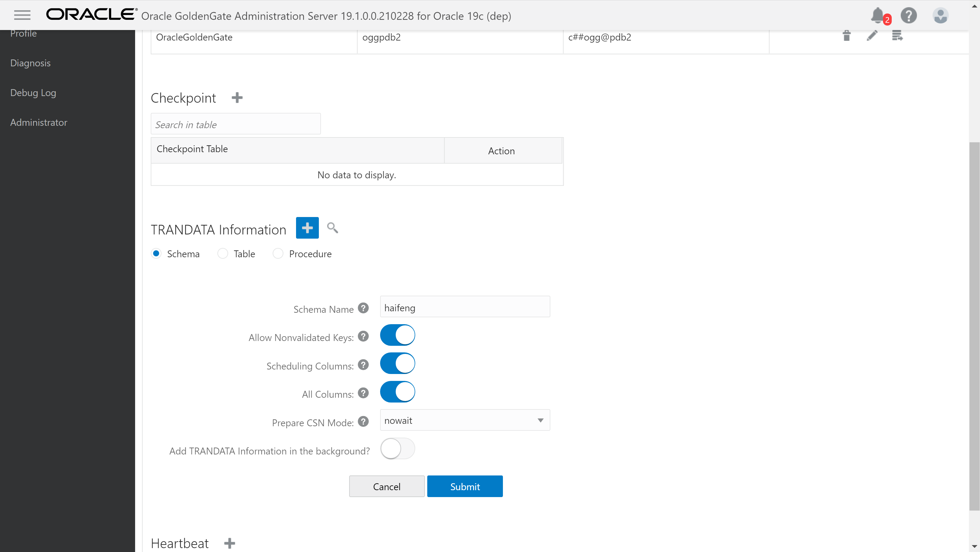Select the Procedure radio button
980x552 pixels.
tap(278, 253)
